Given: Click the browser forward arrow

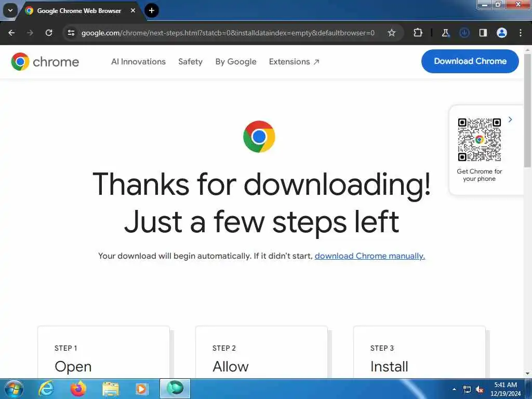Looking at the screenshot, I should point(30,33).
